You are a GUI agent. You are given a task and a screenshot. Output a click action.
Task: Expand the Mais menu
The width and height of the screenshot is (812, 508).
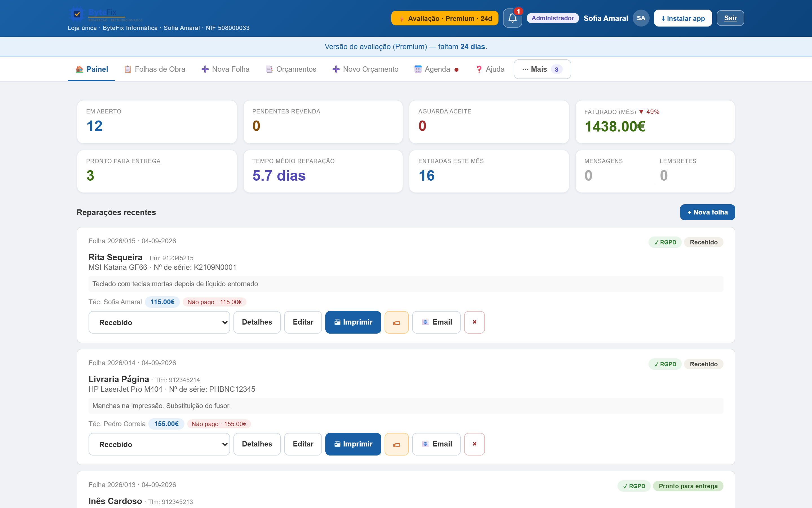[x=542, y=69]
